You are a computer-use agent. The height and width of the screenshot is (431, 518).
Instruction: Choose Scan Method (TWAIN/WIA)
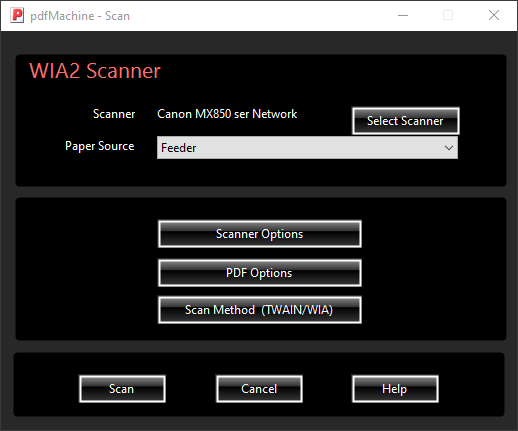click(x=260, y=310)
